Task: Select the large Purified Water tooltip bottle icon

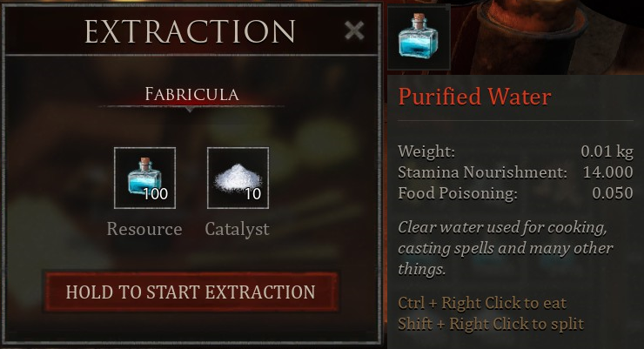Action: [419, 37]
